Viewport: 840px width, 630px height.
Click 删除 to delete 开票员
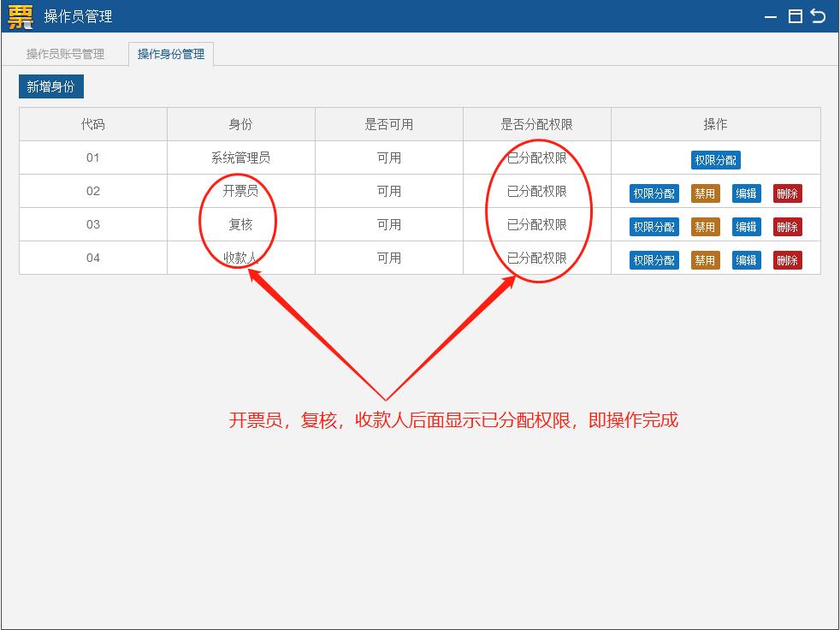pos(786,193)
